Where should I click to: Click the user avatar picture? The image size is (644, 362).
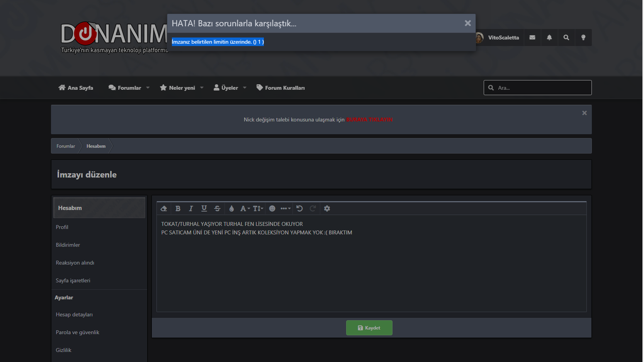click(x=479, y=38)
